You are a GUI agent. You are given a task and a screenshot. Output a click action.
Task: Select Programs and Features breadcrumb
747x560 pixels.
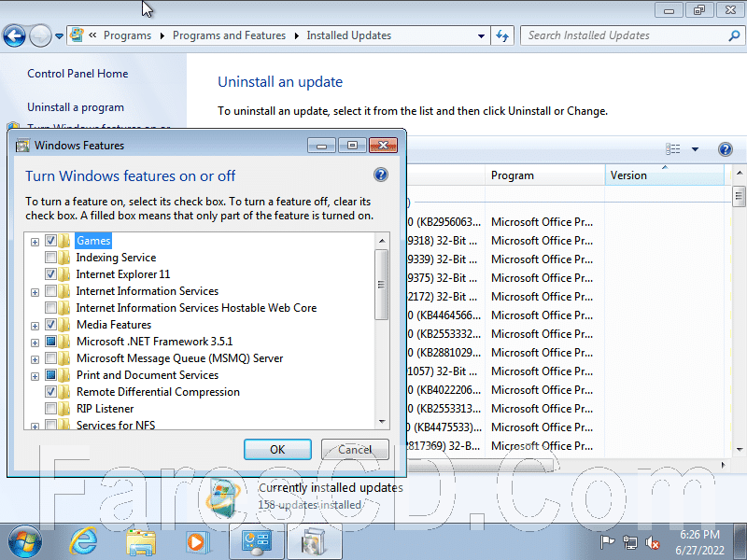point(229,35)
